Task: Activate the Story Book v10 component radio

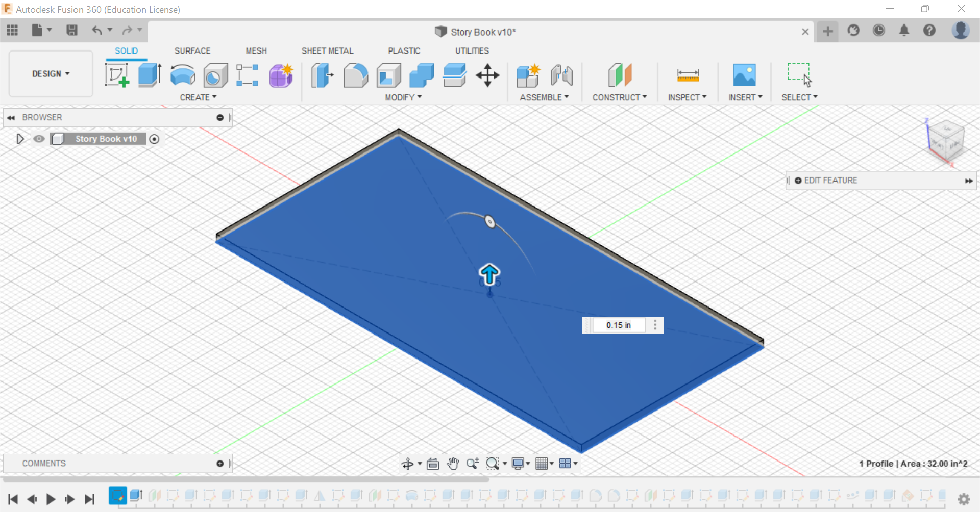Action: (154, 139)
